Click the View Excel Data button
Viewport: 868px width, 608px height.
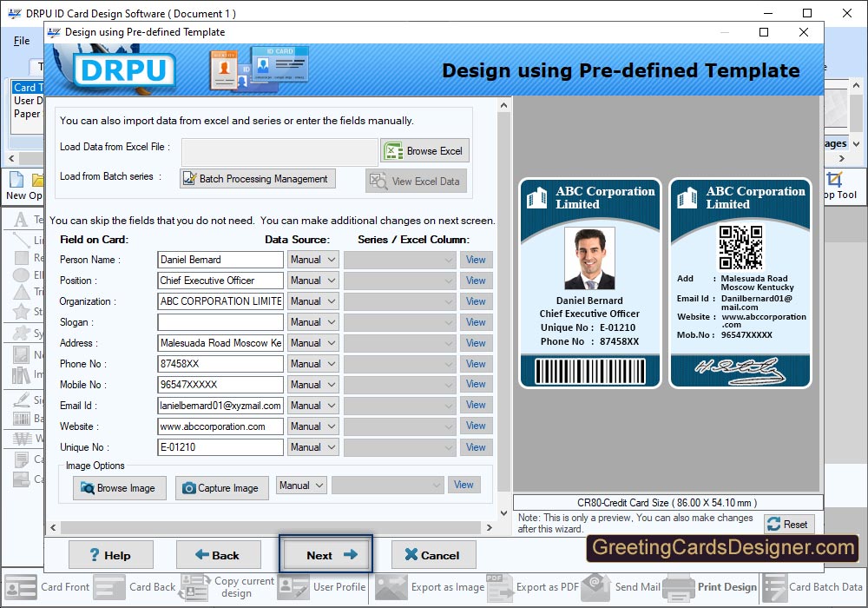click(416, 181)
